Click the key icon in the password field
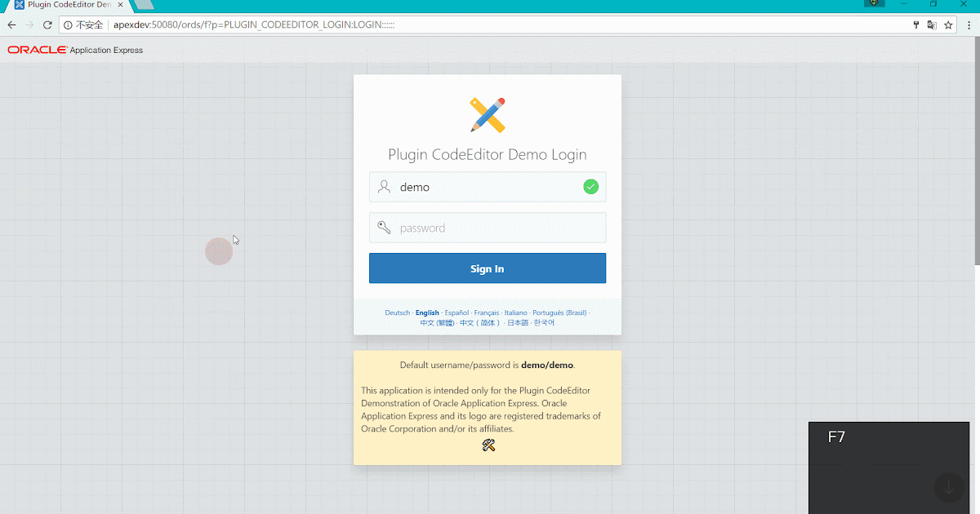 coord(384,227)
